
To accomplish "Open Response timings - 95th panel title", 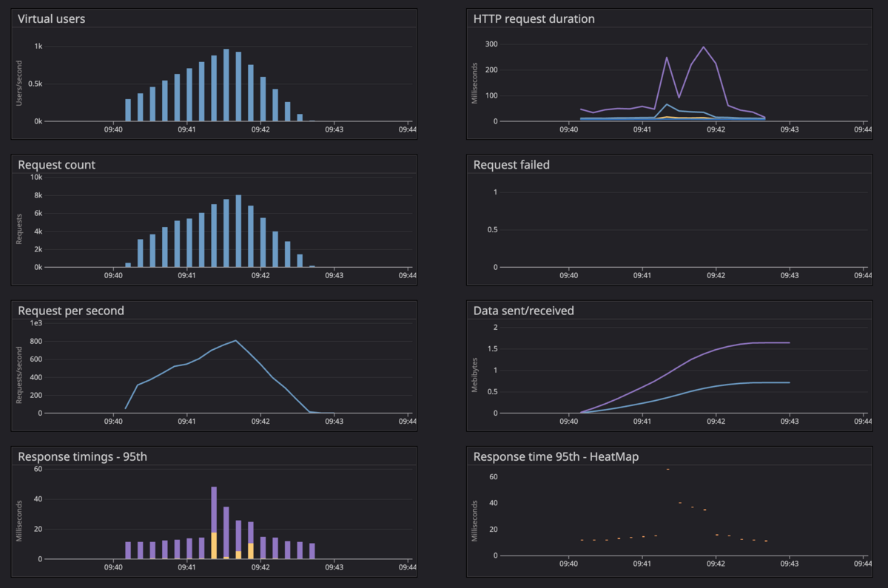I will (83, 456).
